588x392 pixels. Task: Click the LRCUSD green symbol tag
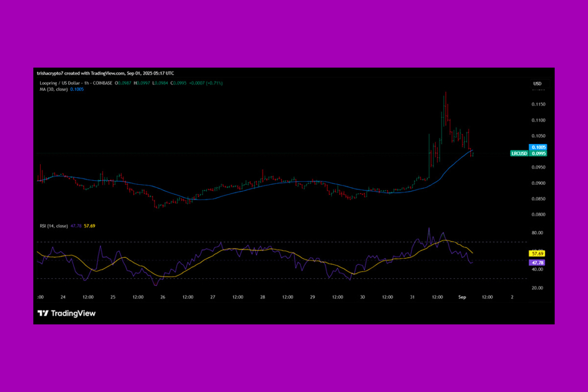pos(520,153)
